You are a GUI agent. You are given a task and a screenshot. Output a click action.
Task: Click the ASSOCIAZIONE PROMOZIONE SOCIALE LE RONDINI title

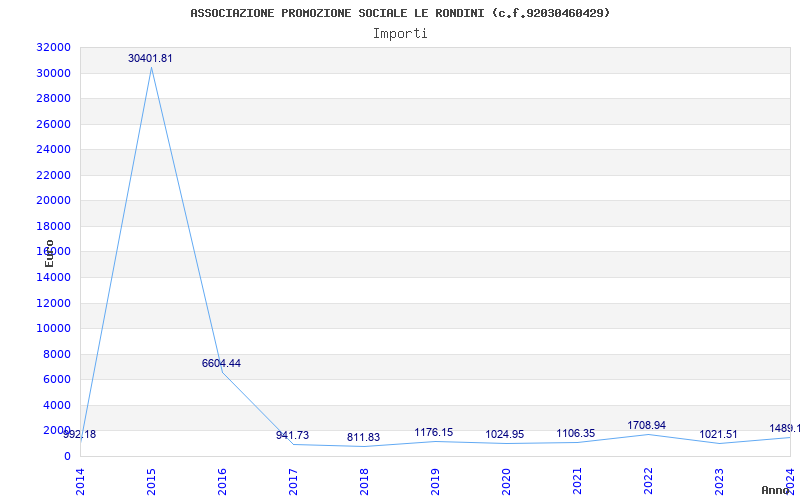337,13
